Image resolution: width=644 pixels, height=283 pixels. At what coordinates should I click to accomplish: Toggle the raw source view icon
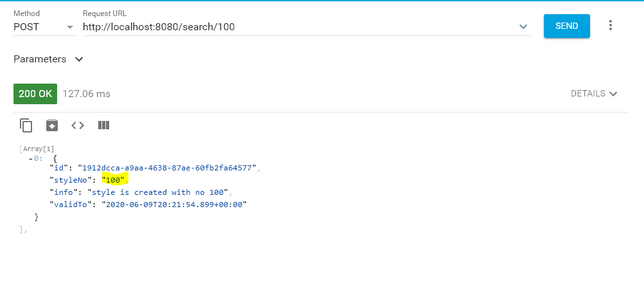click(78, 125)
